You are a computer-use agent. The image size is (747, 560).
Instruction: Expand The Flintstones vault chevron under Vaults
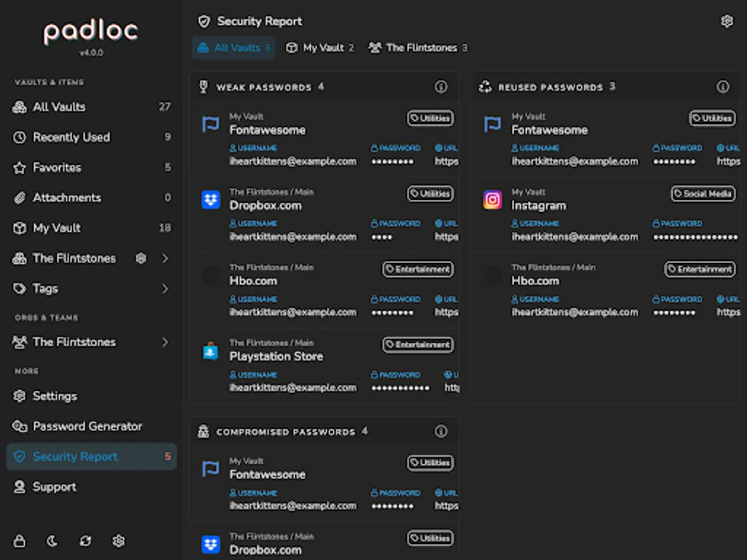coord(165,258)
